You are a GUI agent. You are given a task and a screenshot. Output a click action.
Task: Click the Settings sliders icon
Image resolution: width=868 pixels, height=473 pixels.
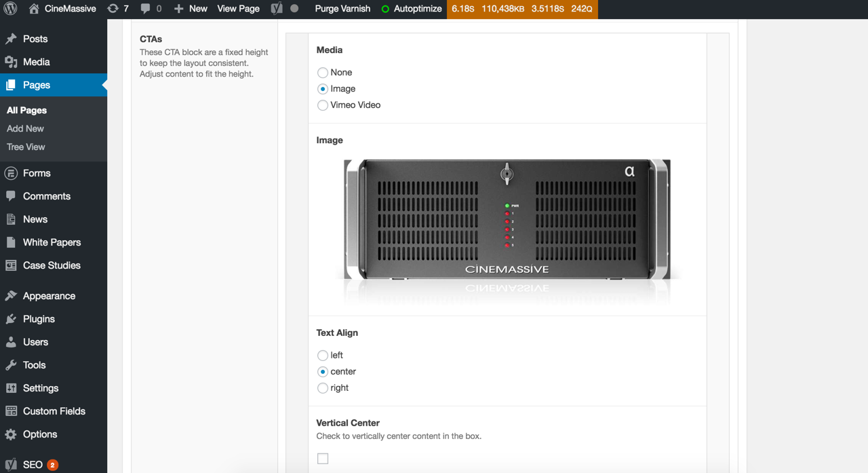[11, 389]
